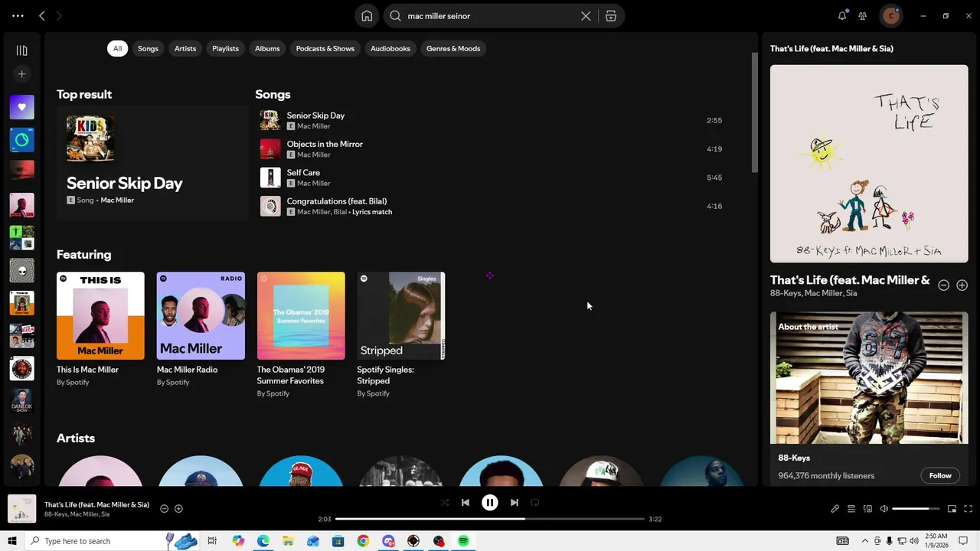This screenshot has width=980, height=551.
Task: Open the Home page via house icon
Action: coord(367,16)
